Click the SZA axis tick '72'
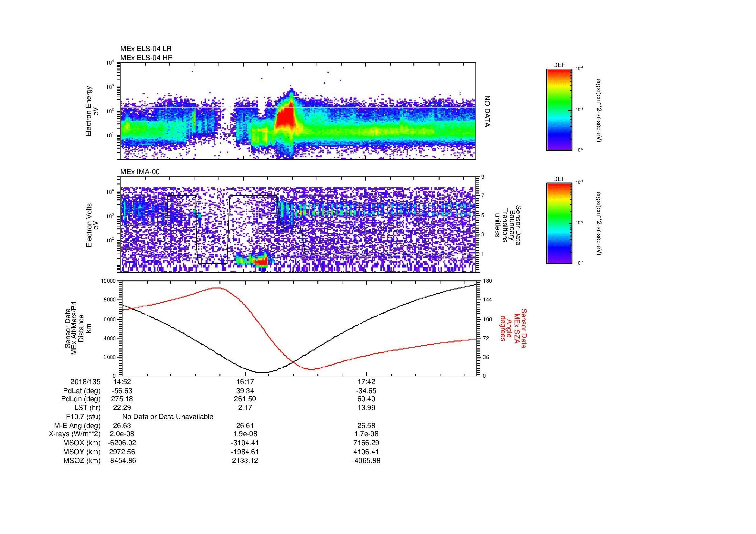756x534 pixels. coord(487,338)
